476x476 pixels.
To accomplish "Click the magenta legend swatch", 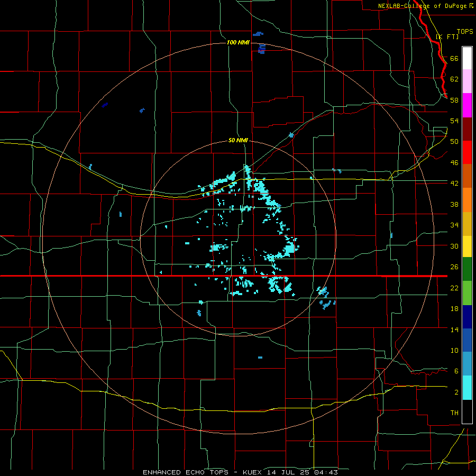I will pos(467,105).
